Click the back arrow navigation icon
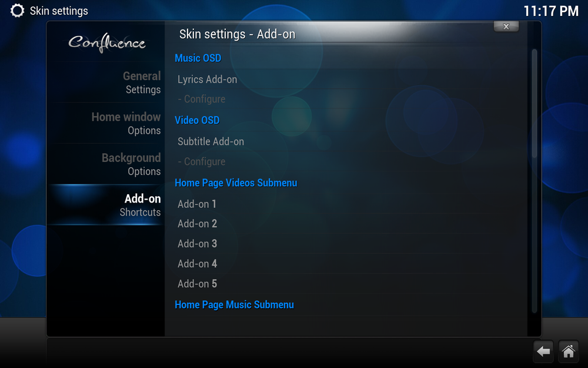The width and height of the screenshot is (588, 368). click(542, 352)
